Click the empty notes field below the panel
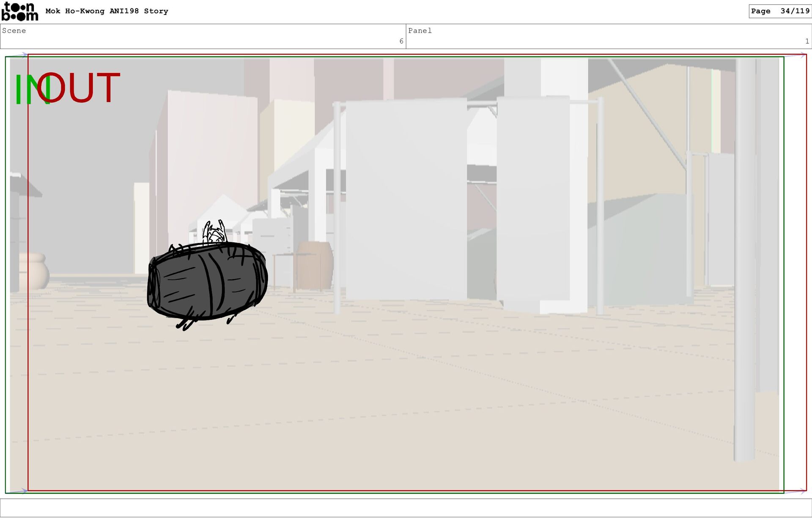The height and width of the screenshot is (525, 812). 406,508
